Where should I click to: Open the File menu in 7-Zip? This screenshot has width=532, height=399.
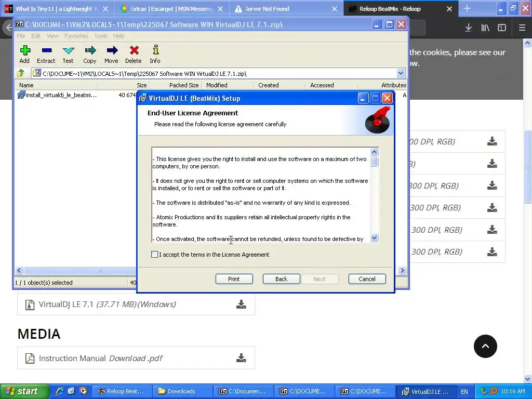(21, 36)
